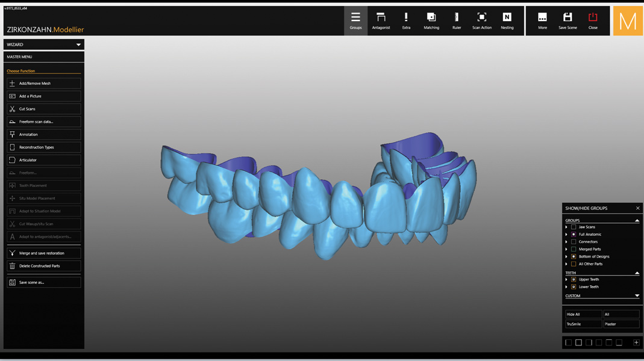
Task: Open the Extra options icon
Action: pos(406,20)
